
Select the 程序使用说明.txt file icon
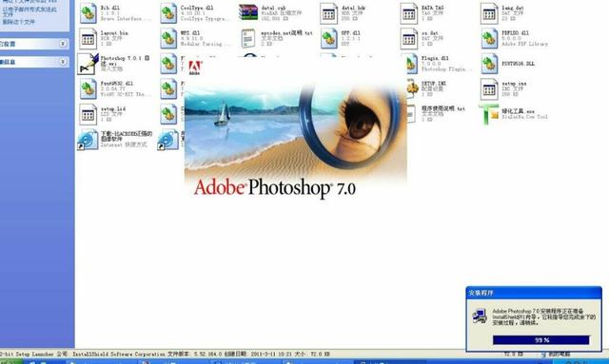411,114
